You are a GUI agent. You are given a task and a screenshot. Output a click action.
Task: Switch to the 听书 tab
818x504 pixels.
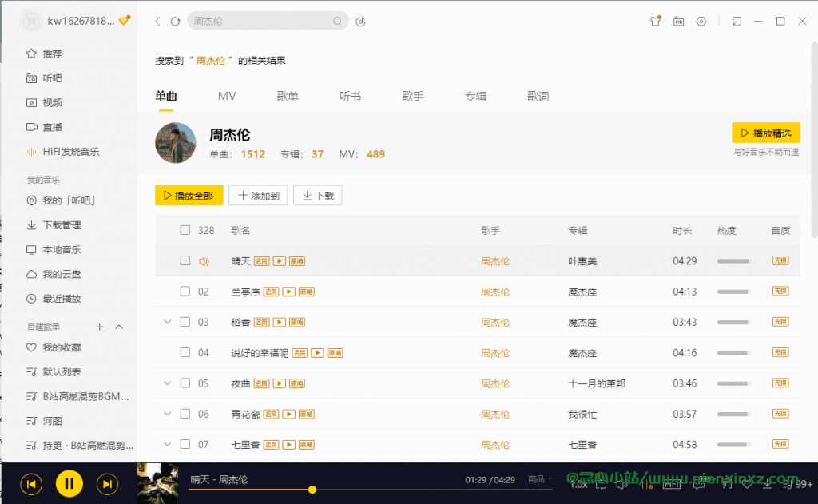350,96
